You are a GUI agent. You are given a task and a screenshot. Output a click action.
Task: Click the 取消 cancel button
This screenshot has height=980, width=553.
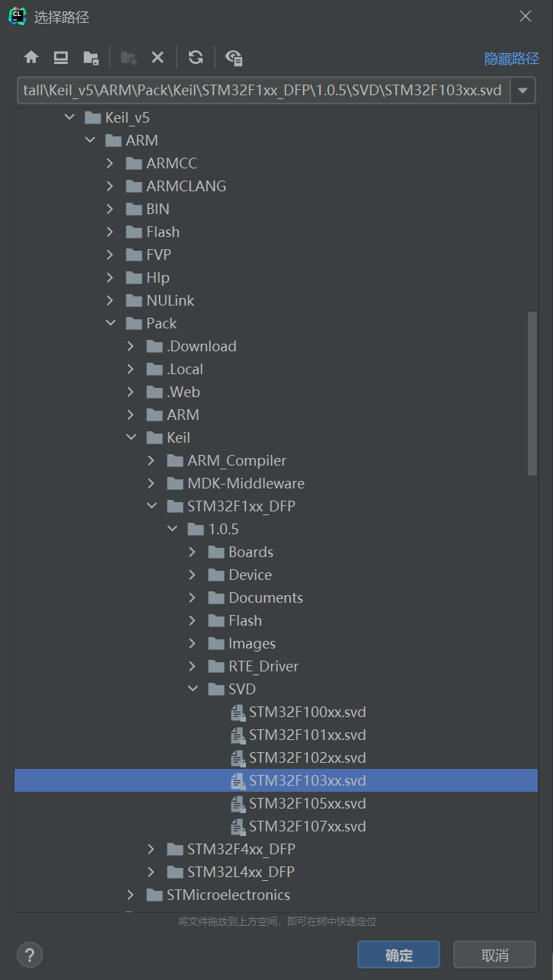pos(494,955)
